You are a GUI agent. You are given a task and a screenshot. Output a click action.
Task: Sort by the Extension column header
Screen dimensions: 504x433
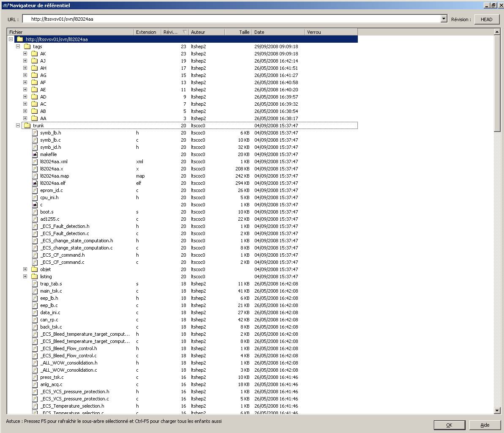(x=147, y=32)
